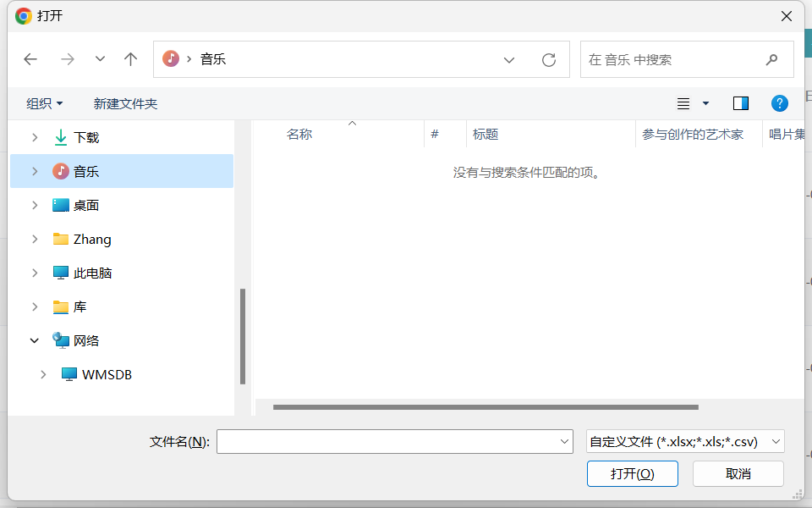Click the music icon in address bar
The height and width of the screenshot is (508, 812).
171,58
